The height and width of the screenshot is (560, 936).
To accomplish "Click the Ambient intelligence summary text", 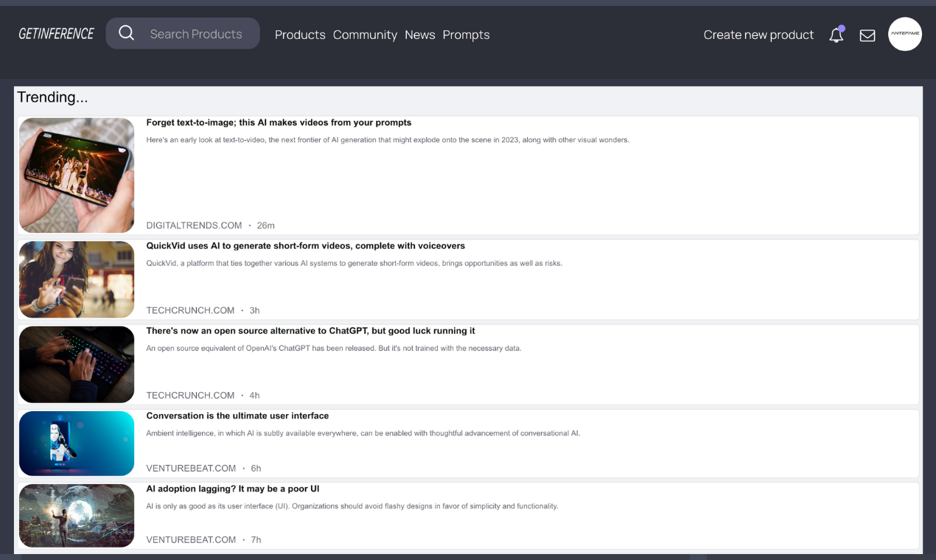I will 363,433.
